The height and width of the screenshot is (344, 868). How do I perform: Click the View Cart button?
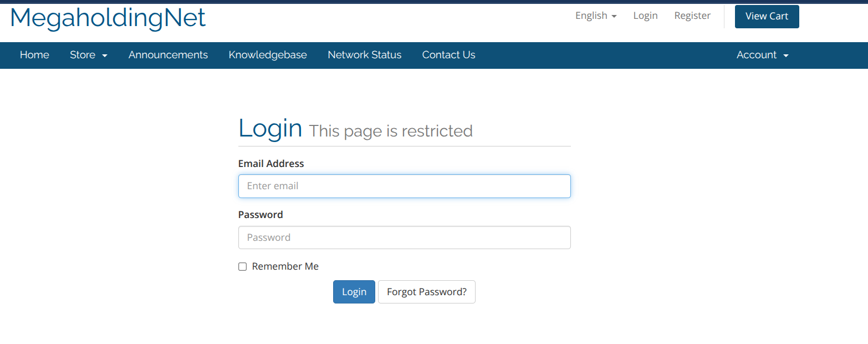click(767, 16)
